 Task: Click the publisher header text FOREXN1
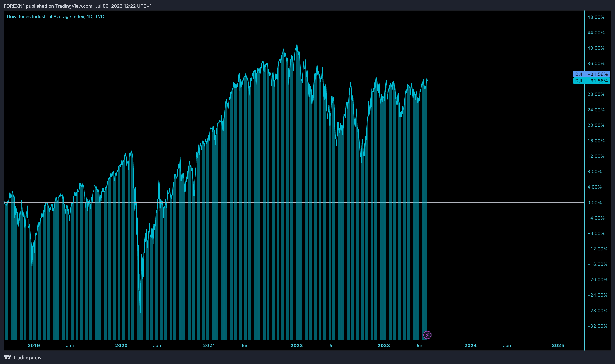pos(14,6)
